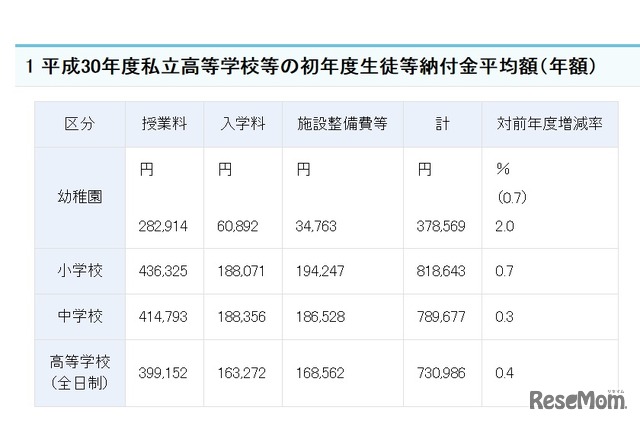Select the 対前年度増減率 column header
640x423 pixels.
(x=550, y=124)
